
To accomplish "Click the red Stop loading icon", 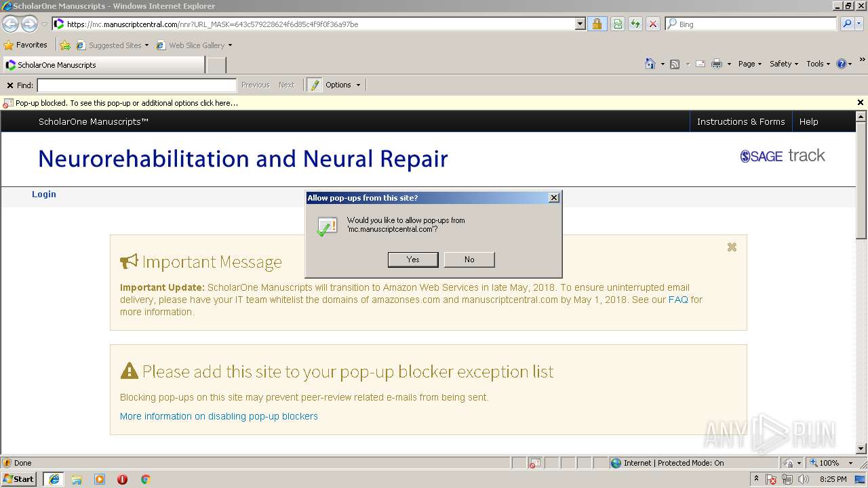I will 653,24.
